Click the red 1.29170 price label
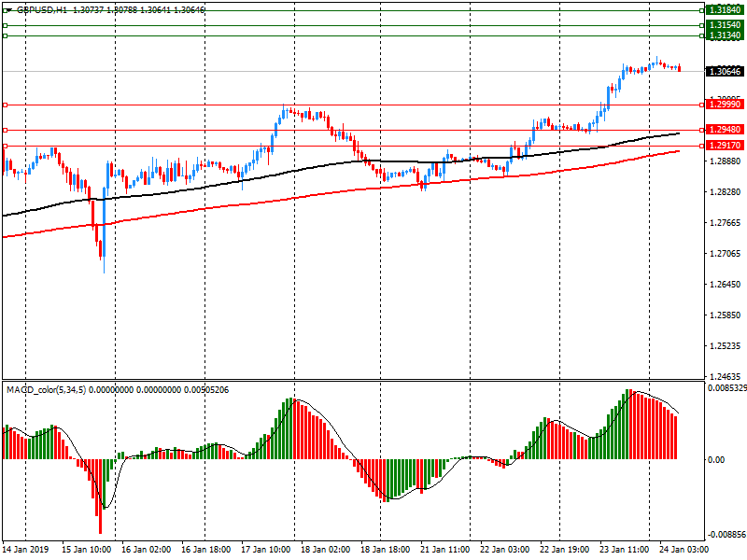 coord(726,146)
